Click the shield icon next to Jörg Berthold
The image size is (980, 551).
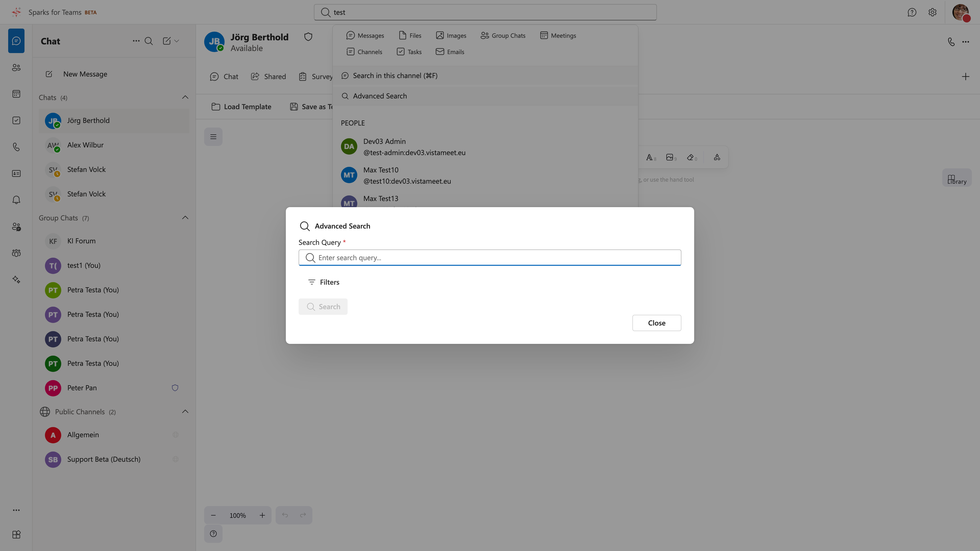click(x=308, y=37)
